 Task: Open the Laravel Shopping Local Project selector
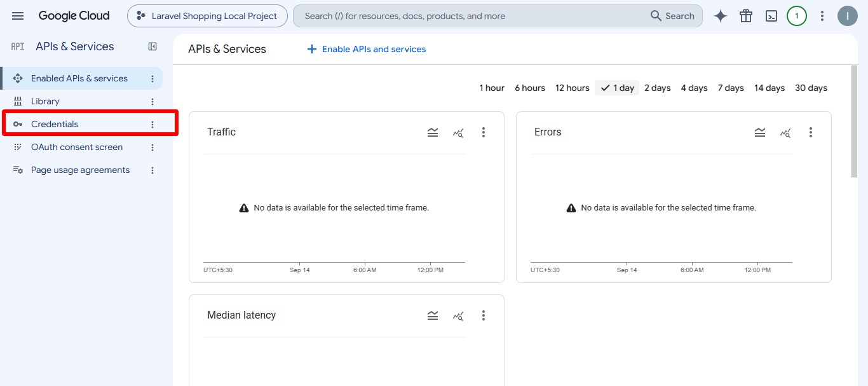(207, 16)
